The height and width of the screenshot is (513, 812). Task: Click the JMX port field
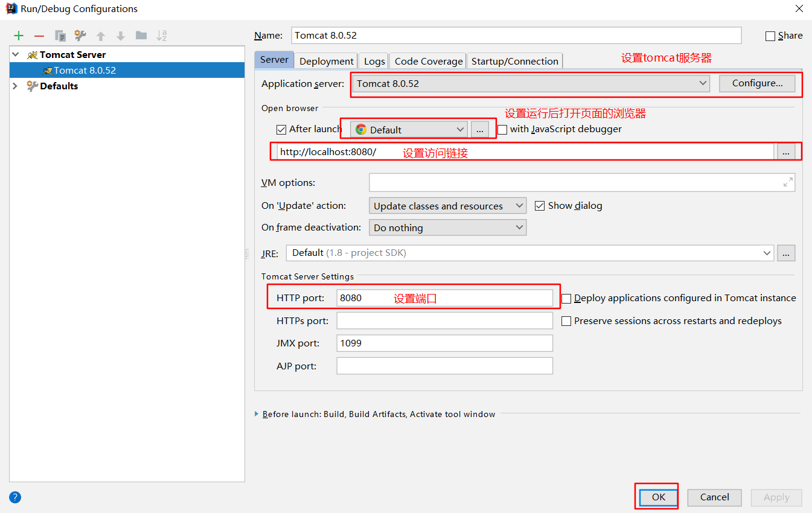445,343
